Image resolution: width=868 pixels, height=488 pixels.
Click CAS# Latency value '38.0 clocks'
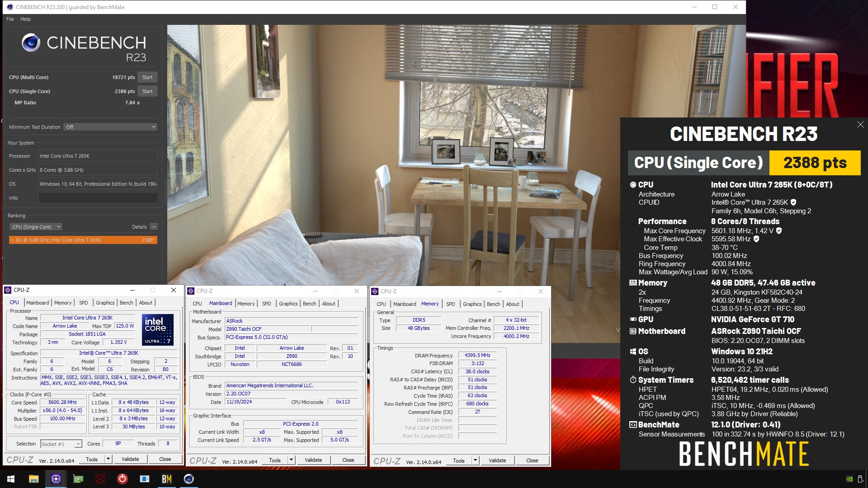tap(477, 371)
